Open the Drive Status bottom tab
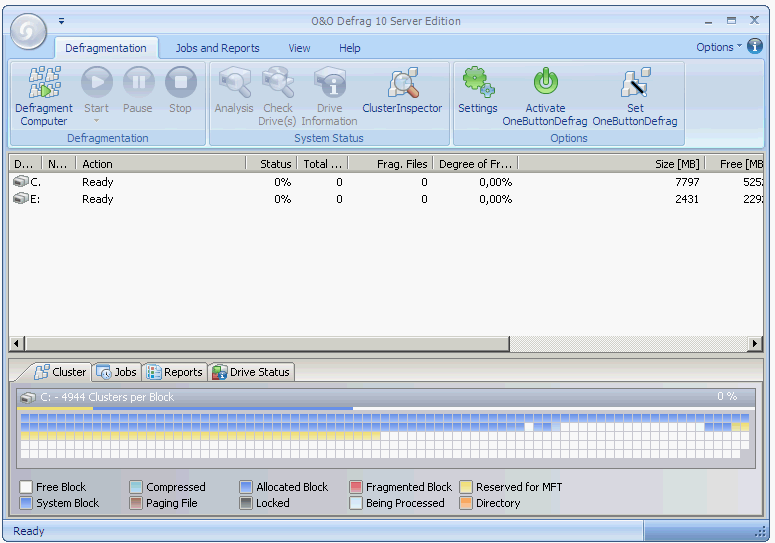Viewport: 775px width, 543px height. pos(251,372)
